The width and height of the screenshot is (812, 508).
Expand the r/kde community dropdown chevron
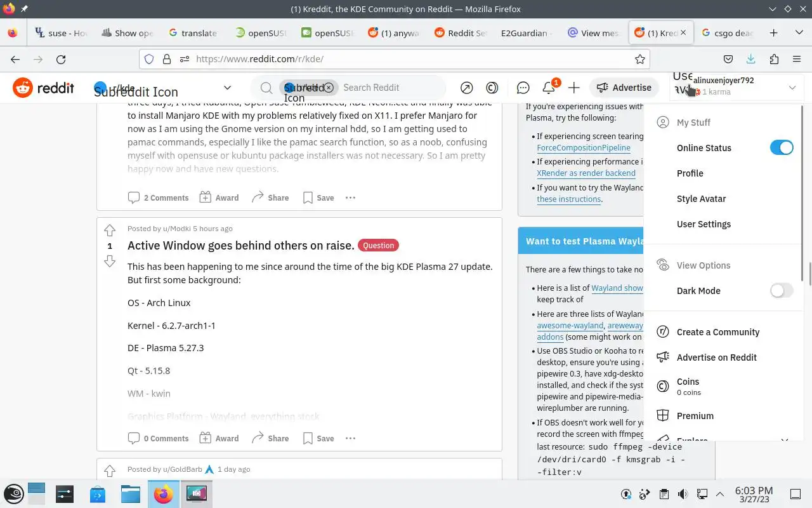227,88
